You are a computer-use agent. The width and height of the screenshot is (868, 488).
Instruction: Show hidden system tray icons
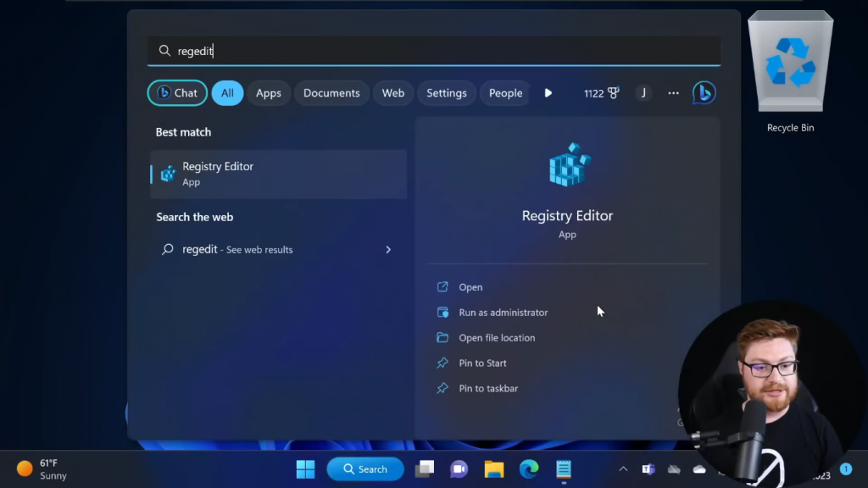click(623, 469)
